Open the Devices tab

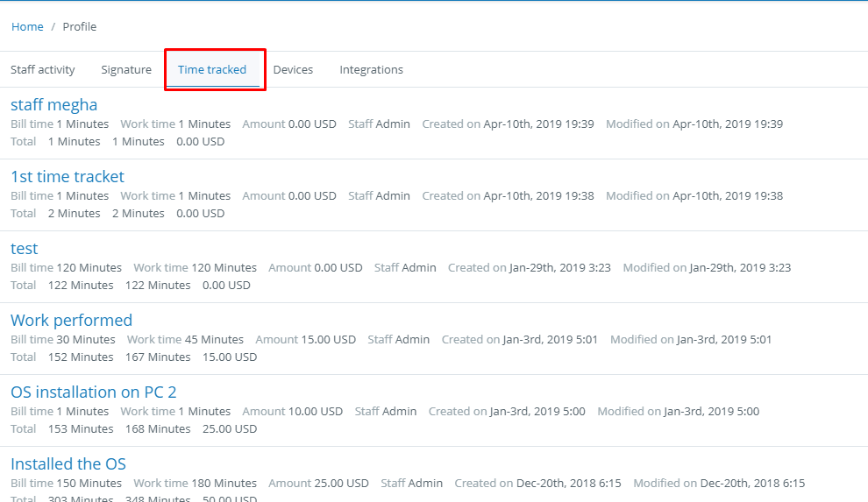(x=293, y=70)
